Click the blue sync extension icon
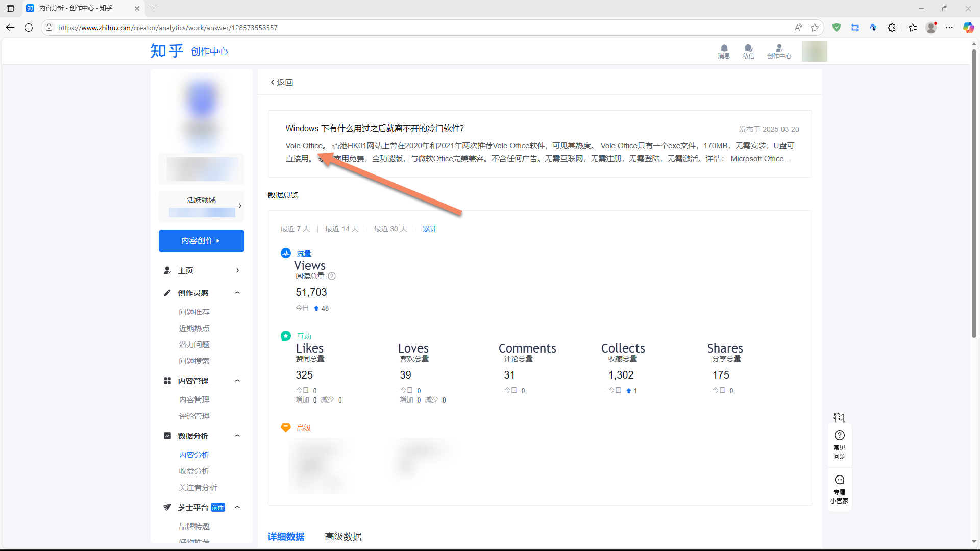The width and height of the screenshot is (980, 551). pyautogui.click(x=855, y=28)
